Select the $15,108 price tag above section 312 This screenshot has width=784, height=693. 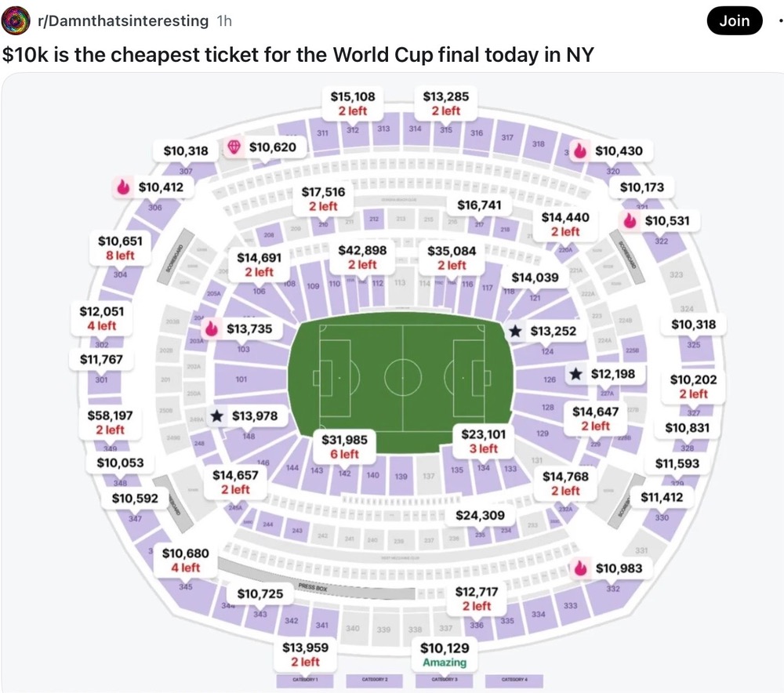[353, 103]
